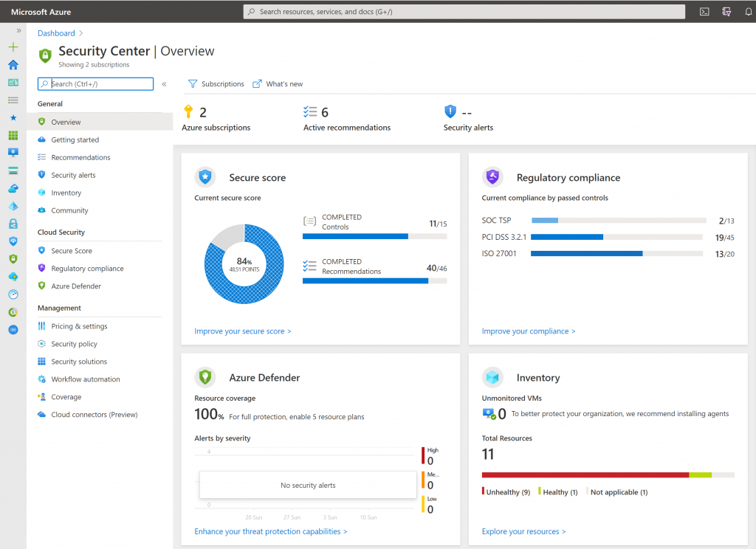Open the Subscriptions filter
The width and height of the screenshot is (756, 549).
click(216, 84)
